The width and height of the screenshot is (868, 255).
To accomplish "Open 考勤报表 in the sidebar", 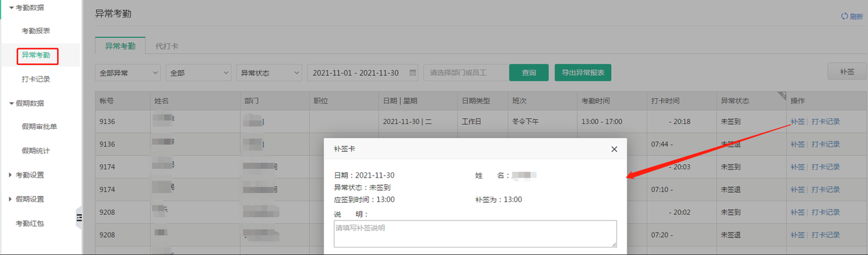I will coord(36,31).
